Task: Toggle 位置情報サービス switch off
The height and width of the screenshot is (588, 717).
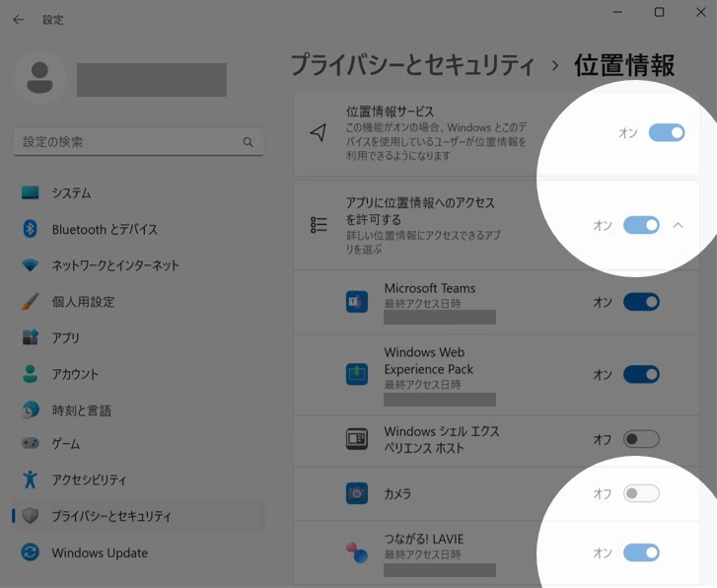Action: 667,133
